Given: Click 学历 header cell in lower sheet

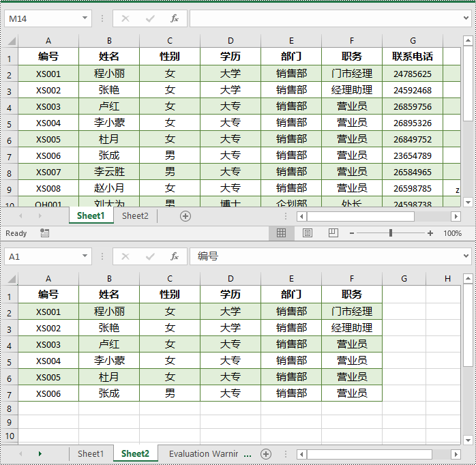Looking at the screenshot, I should (230, 295).
